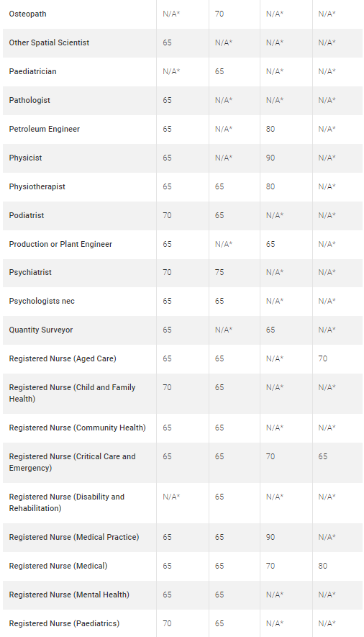Click the Podiatrist occupation name
This screenshot has width=364, height=637.
(x=27, y=215)
